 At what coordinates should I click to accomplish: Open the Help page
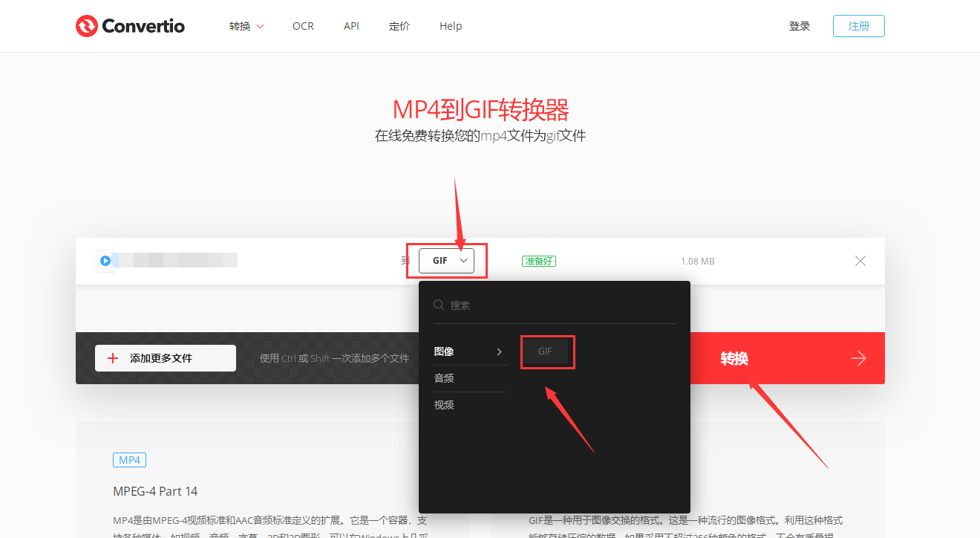point(451,26)
